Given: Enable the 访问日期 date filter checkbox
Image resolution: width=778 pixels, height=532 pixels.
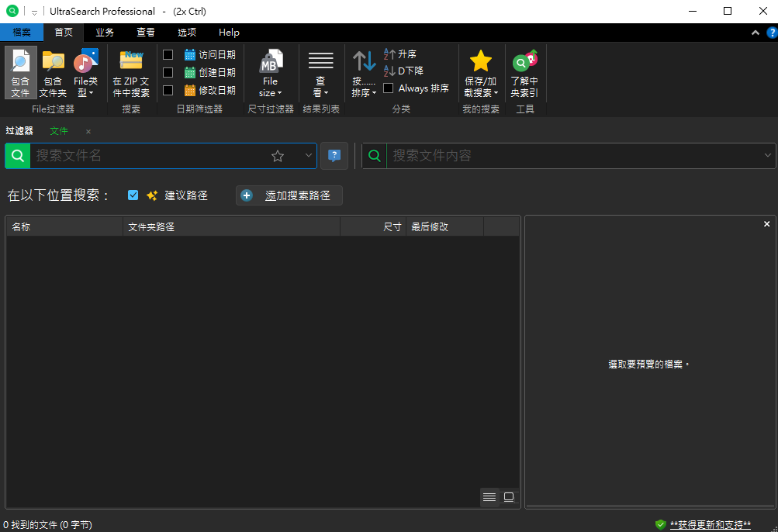Looking at the screenshot, I should (x=168, y=54).
